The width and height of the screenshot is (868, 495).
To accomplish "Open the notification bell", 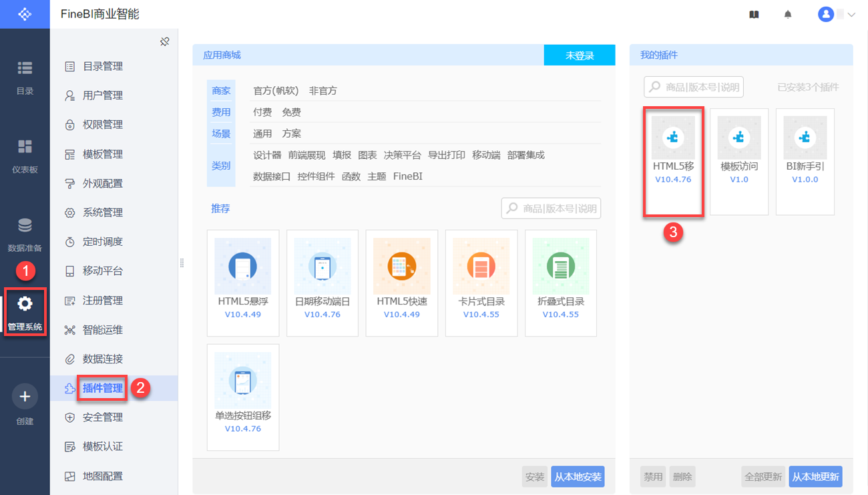I will coord(788,14).
